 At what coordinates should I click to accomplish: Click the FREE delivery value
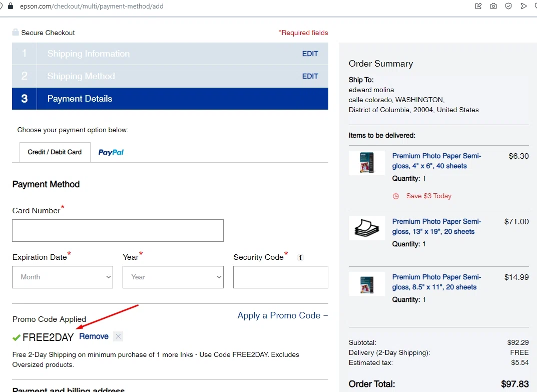(x=519, y=352)
